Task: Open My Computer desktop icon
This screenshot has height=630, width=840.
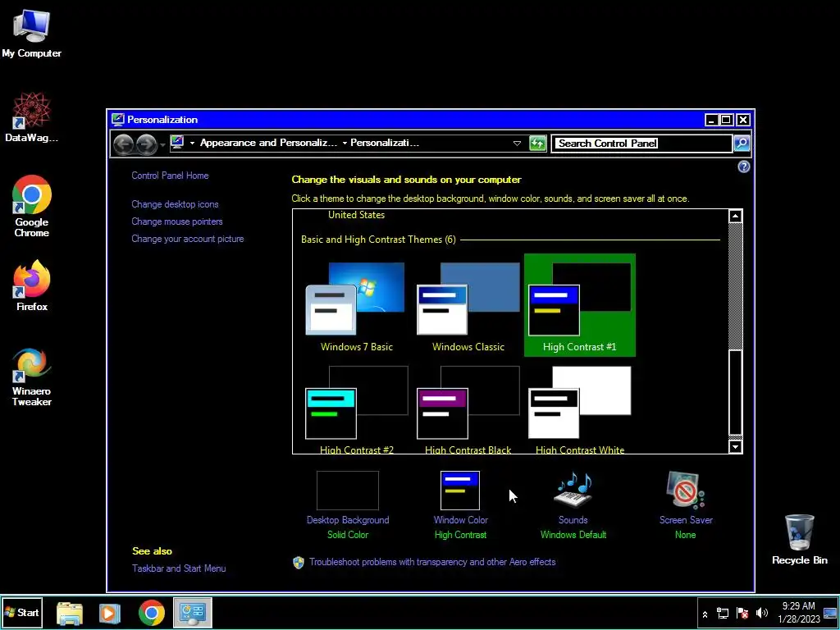Action: coord(31,33)
